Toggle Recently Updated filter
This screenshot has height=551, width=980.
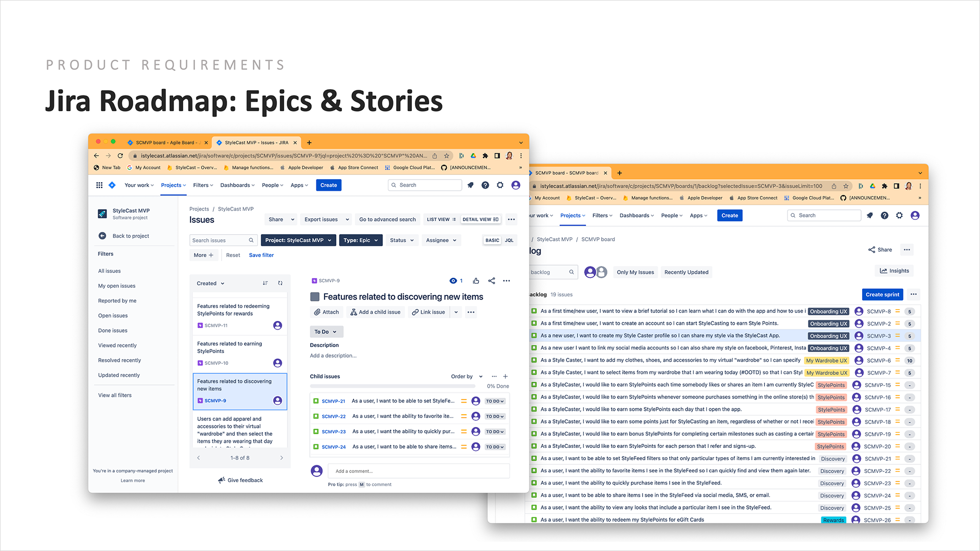(686, 272)
